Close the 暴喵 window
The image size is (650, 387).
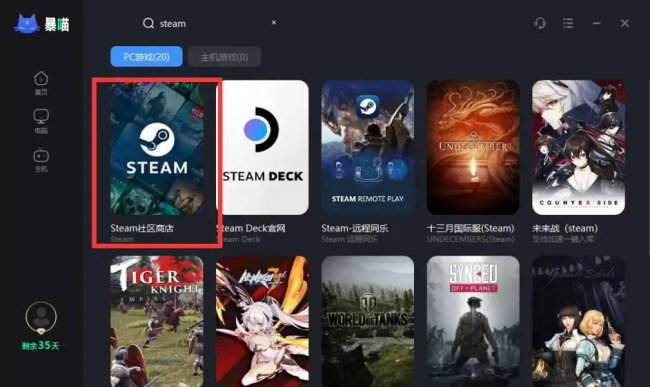point(625,23)
